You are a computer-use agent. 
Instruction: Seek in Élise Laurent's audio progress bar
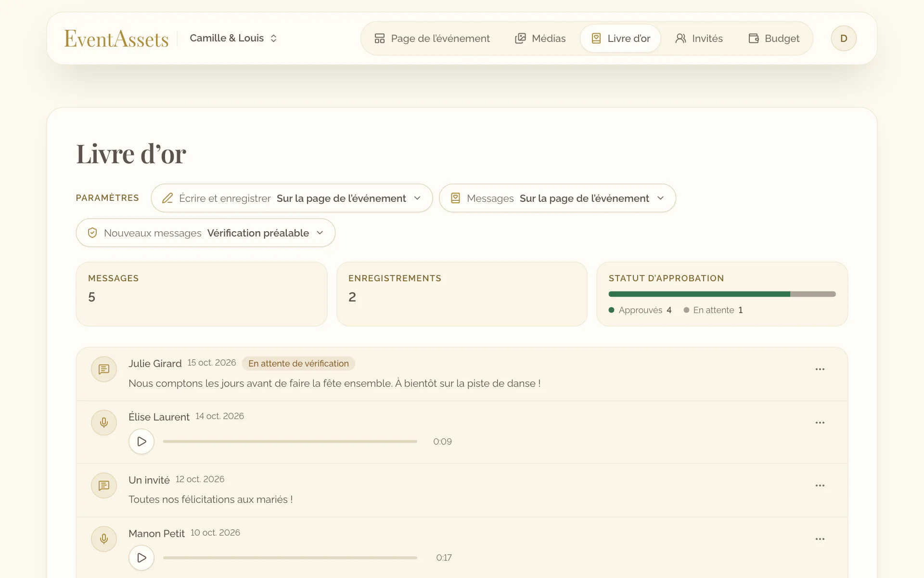[x=290, y=442]
